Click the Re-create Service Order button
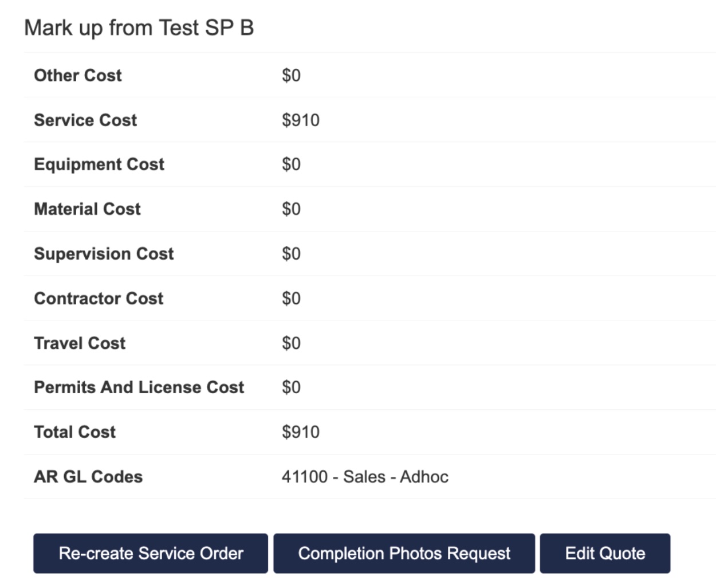 coord(151,553)
